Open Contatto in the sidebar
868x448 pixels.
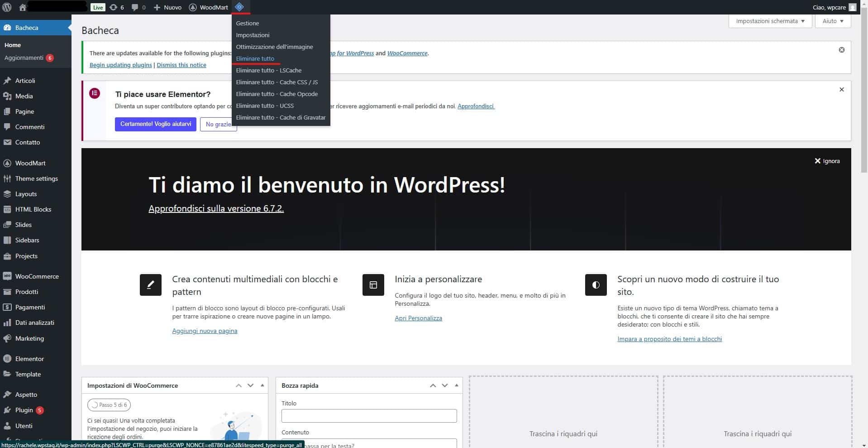tap(36, 142)
